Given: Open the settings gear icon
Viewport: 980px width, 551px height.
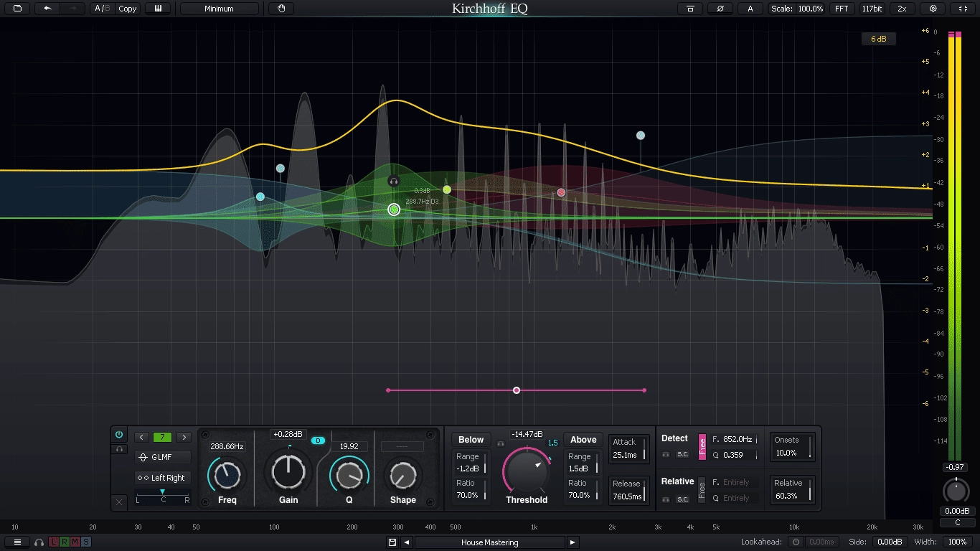Looking at the screenshot, I should click(933, 9).
